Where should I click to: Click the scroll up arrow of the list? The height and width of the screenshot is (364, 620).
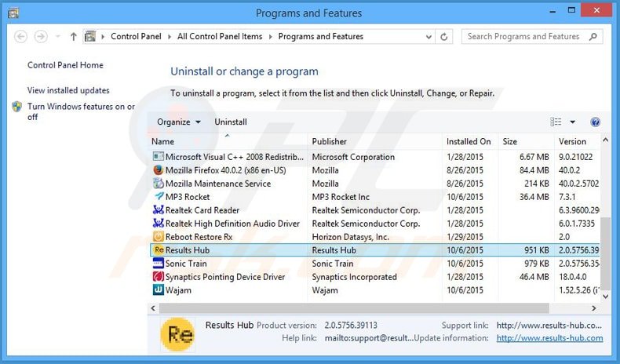[605, 140]
